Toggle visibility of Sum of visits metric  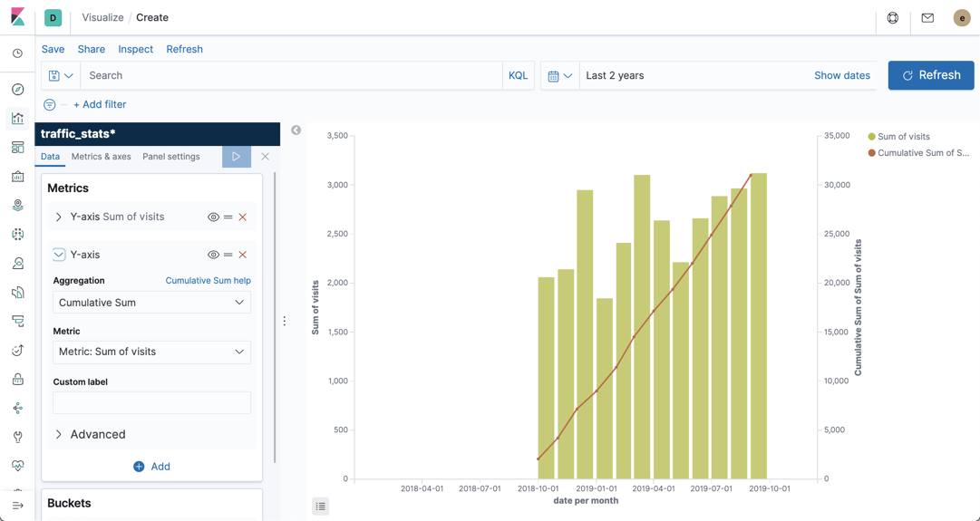pyautogui.click(x=213, y=217)
